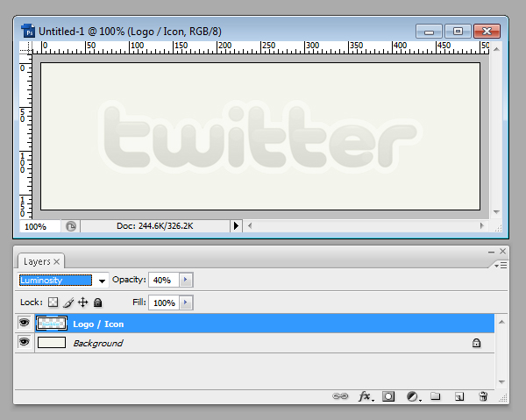526x420 pixels.
Task: Click the Opacity value field 40%
Action: point(164,280)
